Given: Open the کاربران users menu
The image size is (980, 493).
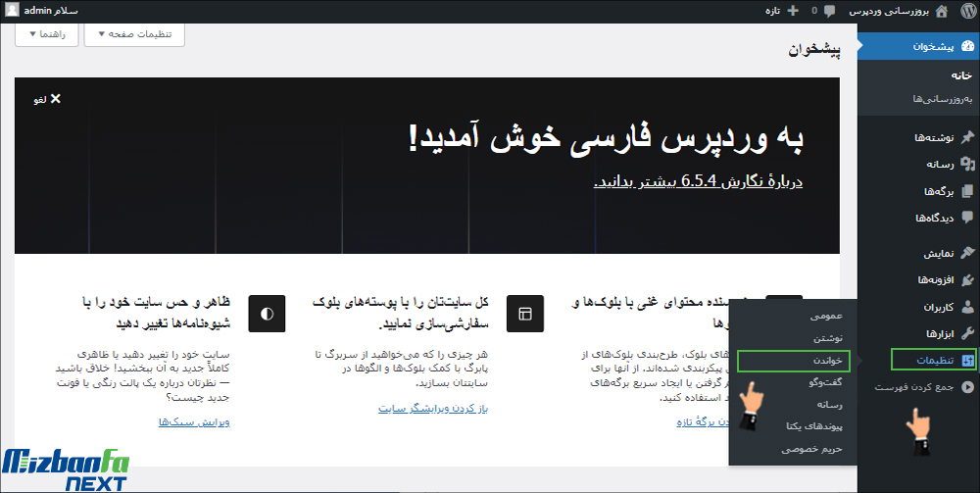Looking at the screenshot, I should click(919, 307).
